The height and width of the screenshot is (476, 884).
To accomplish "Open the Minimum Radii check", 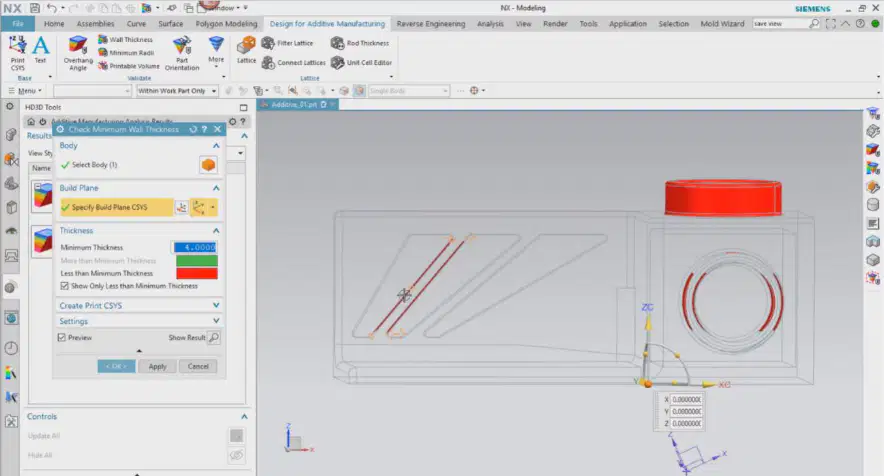I will pos(126,52).
